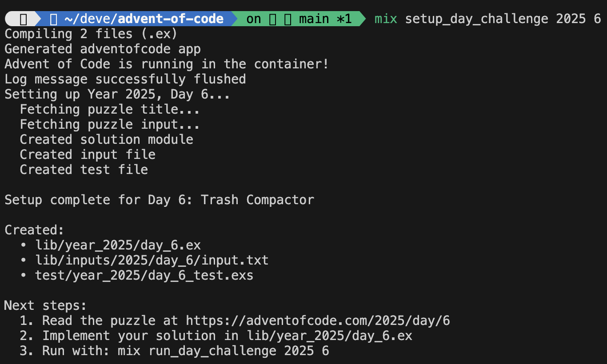Click the 'Trash Compactor' puzzle title
This screenshot has height=364, width=607.
click(257, 200)
